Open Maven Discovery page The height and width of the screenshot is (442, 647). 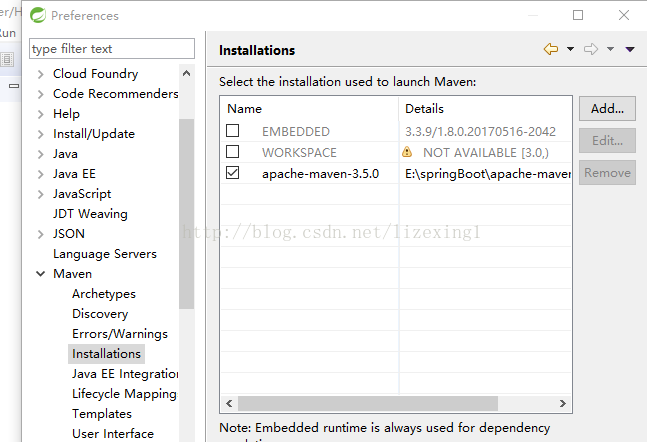point(100,314)
